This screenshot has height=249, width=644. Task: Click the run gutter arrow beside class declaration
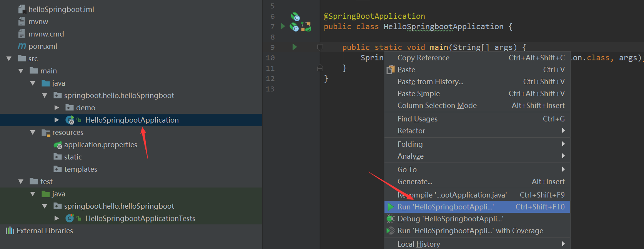[283, 26]
